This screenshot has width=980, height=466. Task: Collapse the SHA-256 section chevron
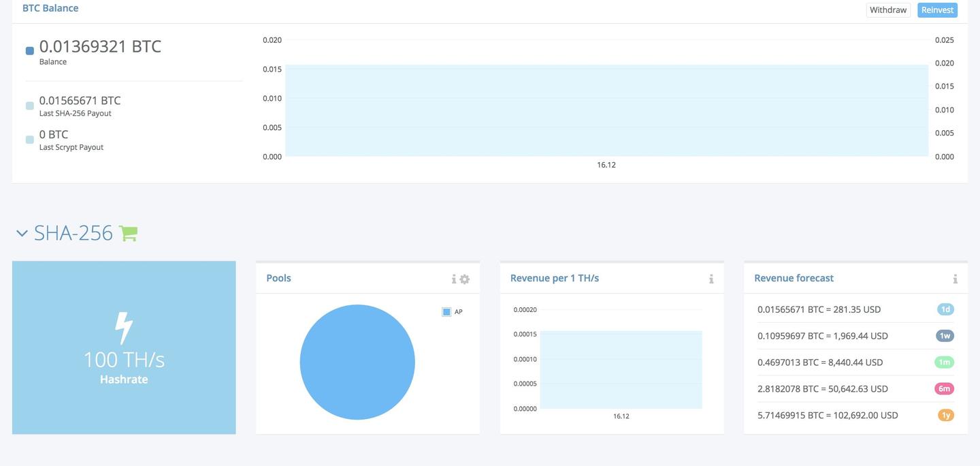click(x=22, y=233)
